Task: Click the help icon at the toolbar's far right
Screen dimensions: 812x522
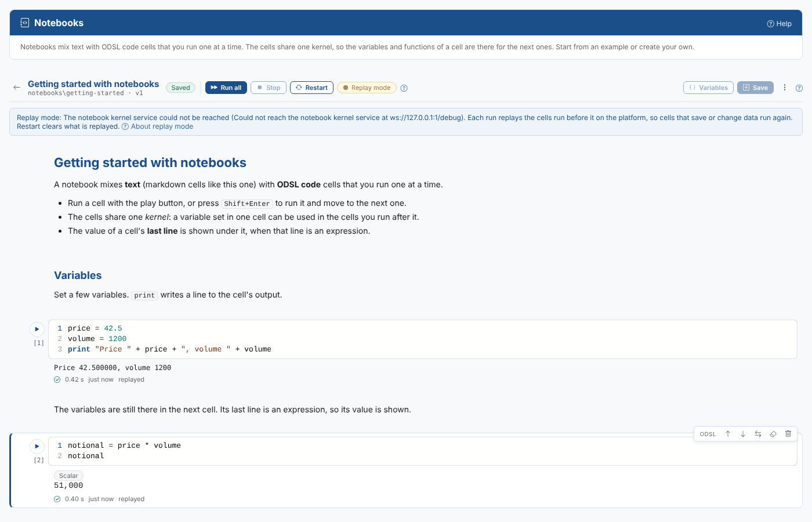Action: coord(799,88)
